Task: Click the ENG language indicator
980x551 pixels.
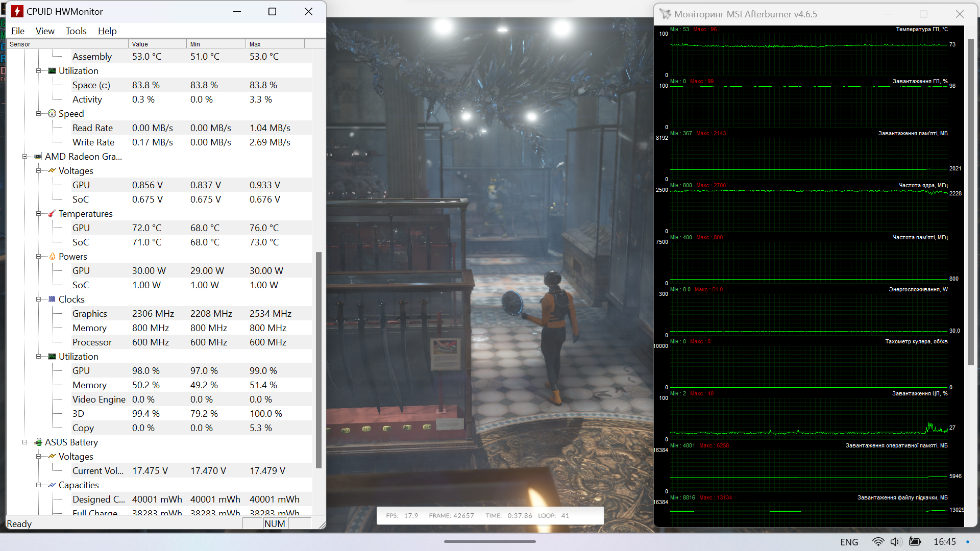Action: [849, 542]
